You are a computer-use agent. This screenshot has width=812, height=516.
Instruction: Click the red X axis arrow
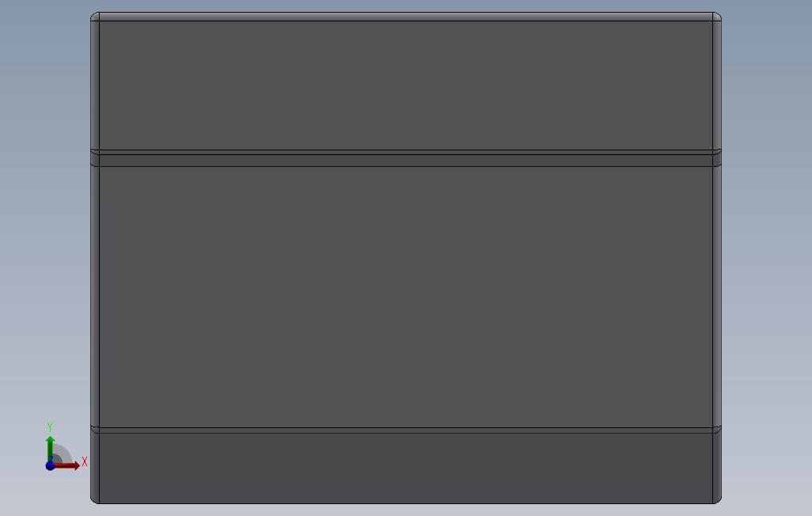click(x=67, y=466)
